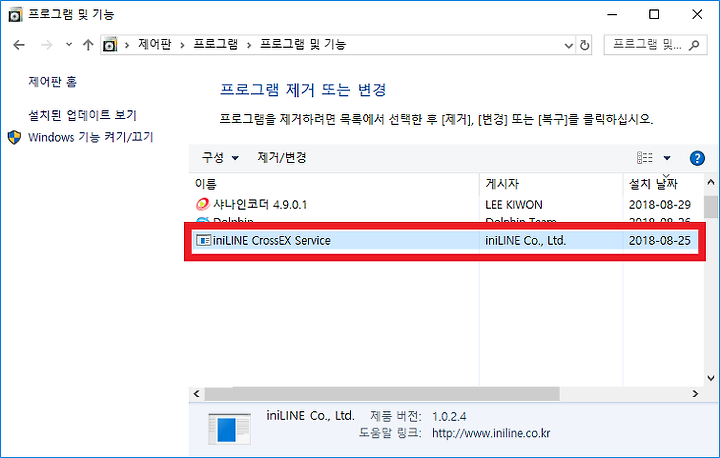Open help via question mark icon
Viewport: 720px width, 458px height.
tap(697, 158)
